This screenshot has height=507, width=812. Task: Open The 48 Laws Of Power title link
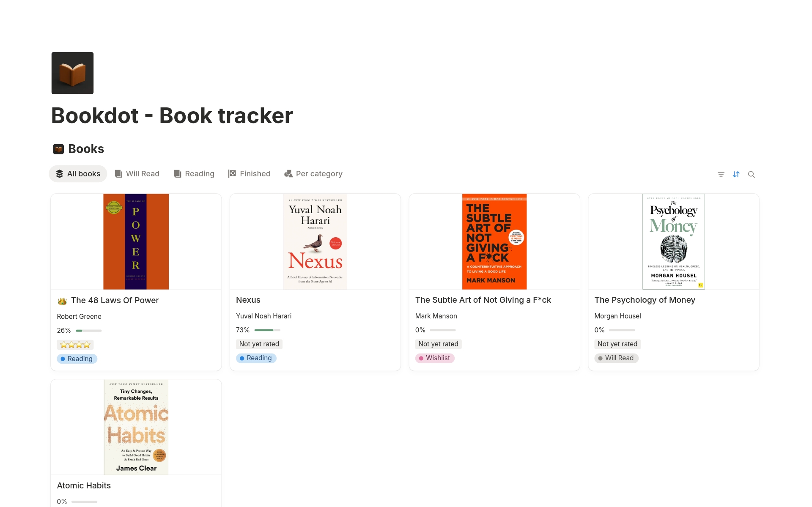click(115, 300)
